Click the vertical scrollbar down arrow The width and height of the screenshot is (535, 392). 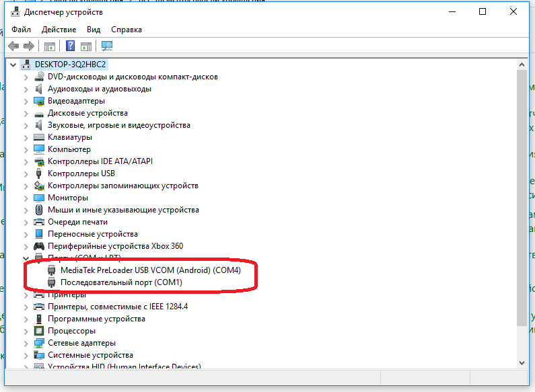(522, 363)
